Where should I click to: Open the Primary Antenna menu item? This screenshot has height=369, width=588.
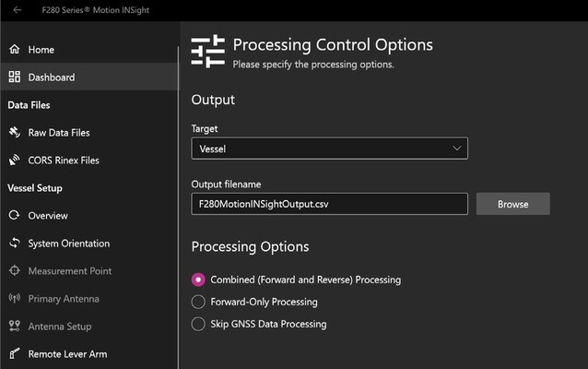pyautogui.click(x=64, y=299)
